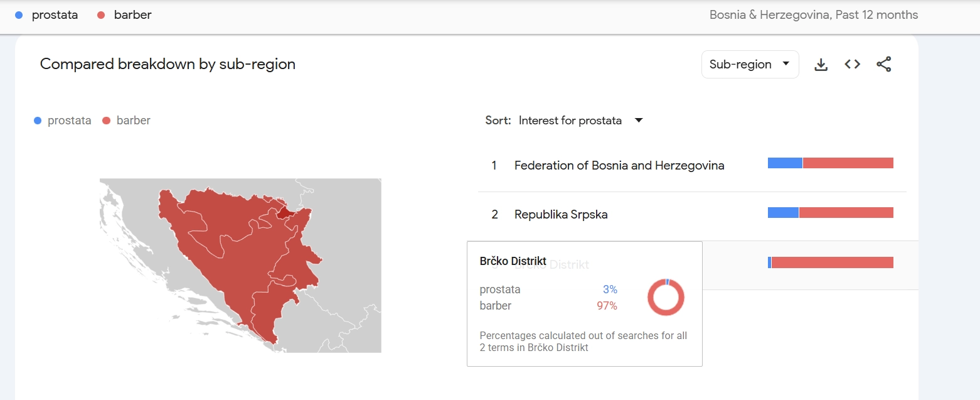Click the 'barber' term in the top header
Screen dimensions: 980x400
132,15
